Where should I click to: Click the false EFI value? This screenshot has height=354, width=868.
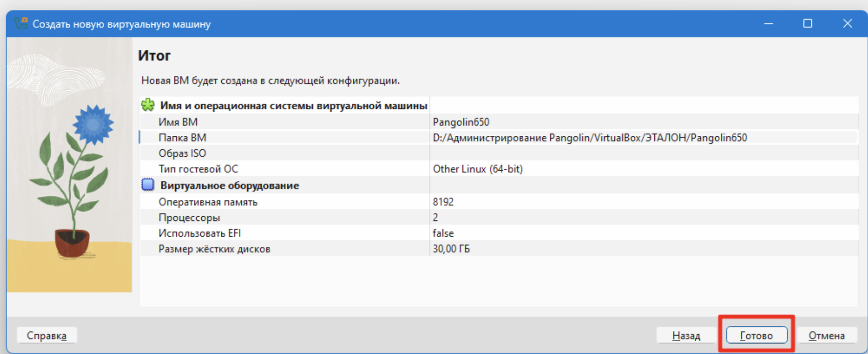pyautogui.click(x=443, y=233)
